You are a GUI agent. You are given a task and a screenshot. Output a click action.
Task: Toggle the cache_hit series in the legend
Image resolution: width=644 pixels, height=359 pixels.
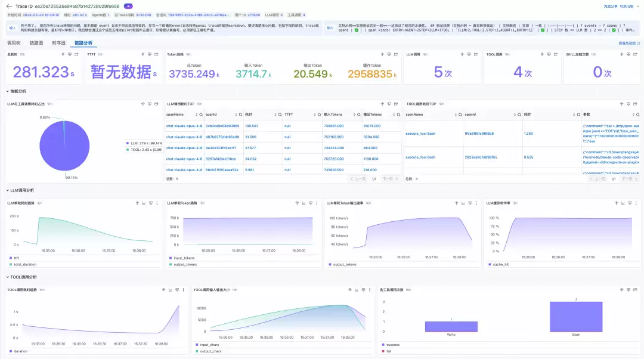pos(498,265)
